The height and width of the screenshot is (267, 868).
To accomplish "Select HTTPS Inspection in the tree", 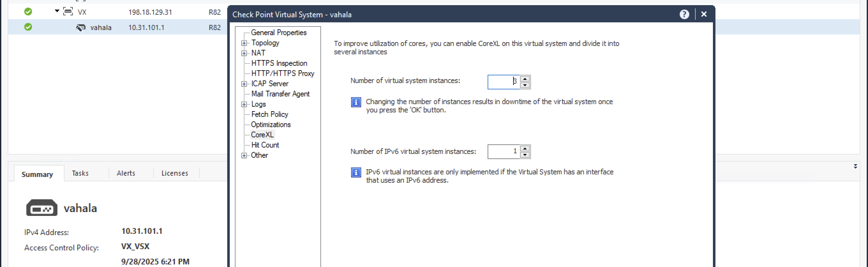I will 279,63.
